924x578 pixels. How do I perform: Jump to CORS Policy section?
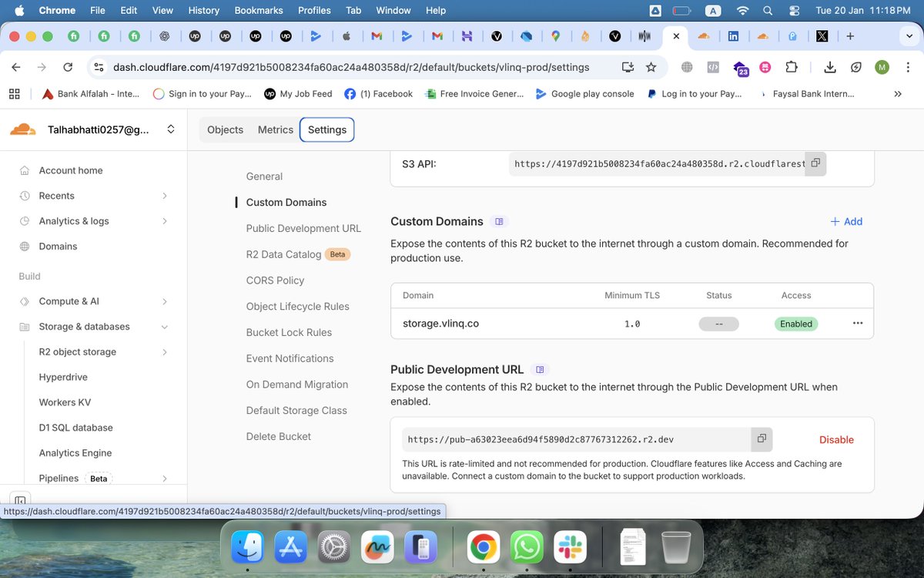pyautogui.click(x=275, y=281)
